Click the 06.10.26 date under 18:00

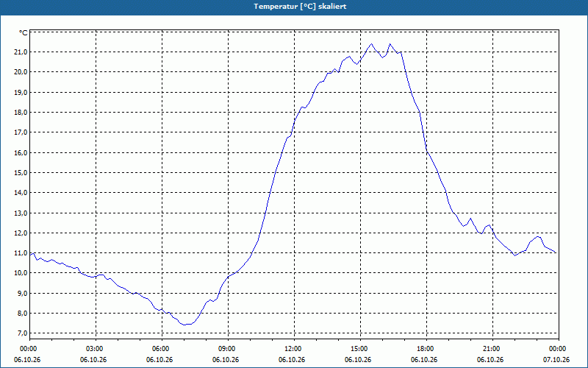pyautogui.click(x=424, y=360)
